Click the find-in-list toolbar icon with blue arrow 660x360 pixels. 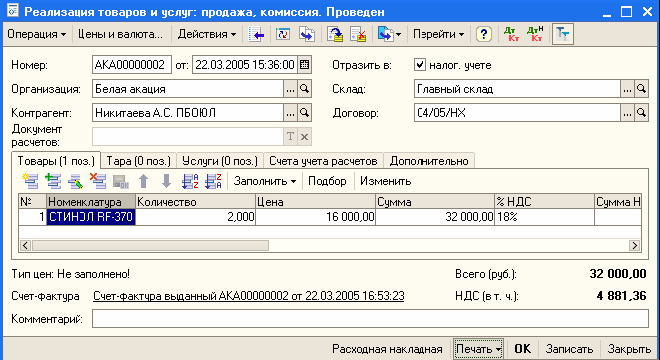pos(256,34)
